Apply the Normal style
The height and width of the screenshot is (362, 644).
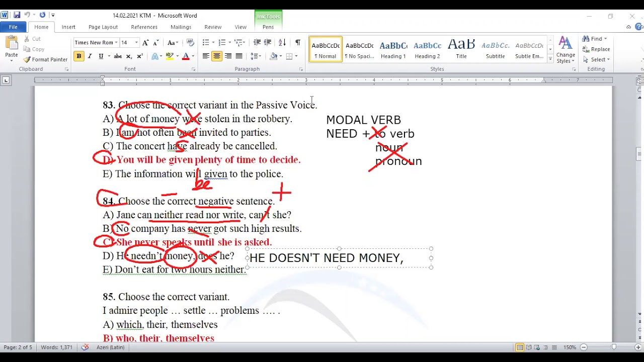[x=326, y=49]
